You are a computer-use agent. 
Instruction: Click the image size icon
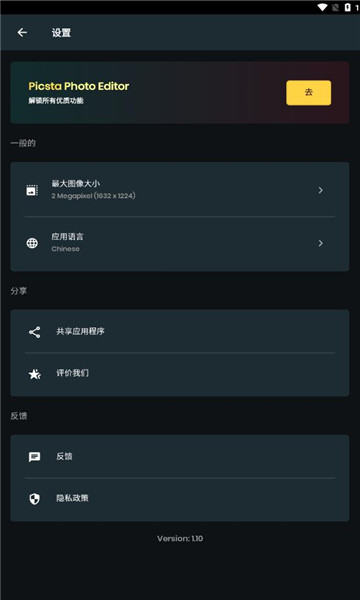32,190
